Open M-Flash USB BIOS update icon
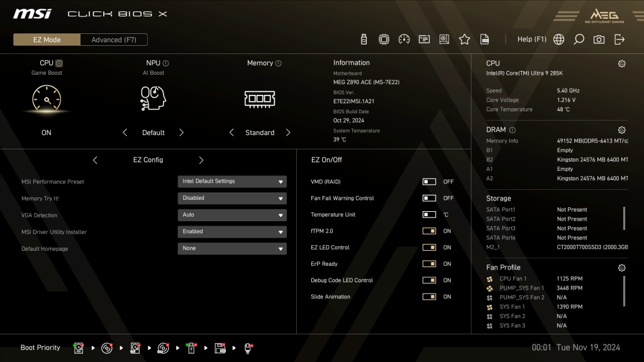Screen dimensions: 644x362 [x=364, y=40]
